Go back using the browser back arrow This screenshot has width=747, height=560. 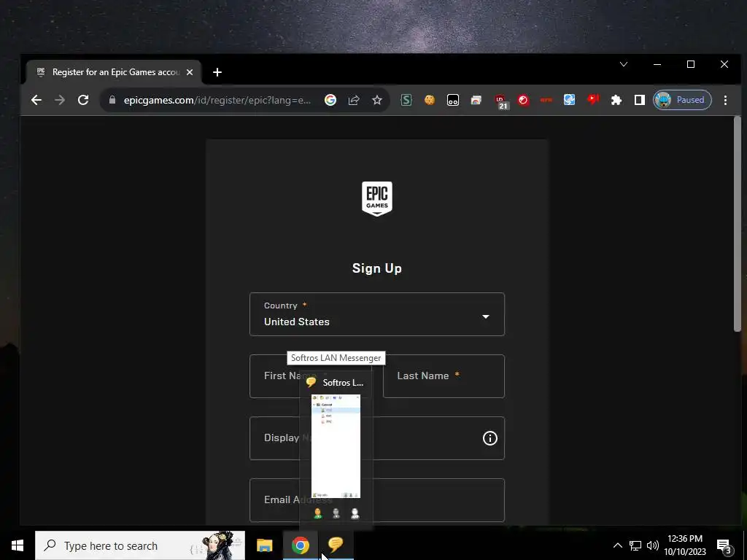[36, 100]
